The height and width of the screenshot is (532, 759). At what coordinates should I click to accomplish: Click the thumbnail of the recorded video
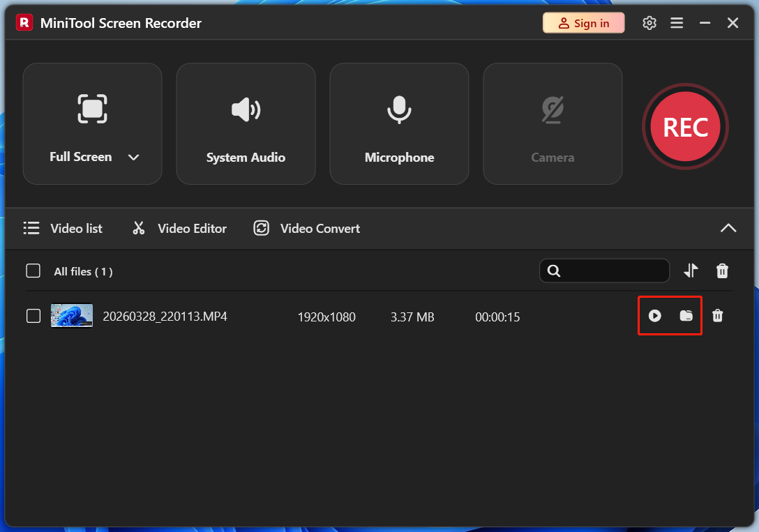point(72,315)
